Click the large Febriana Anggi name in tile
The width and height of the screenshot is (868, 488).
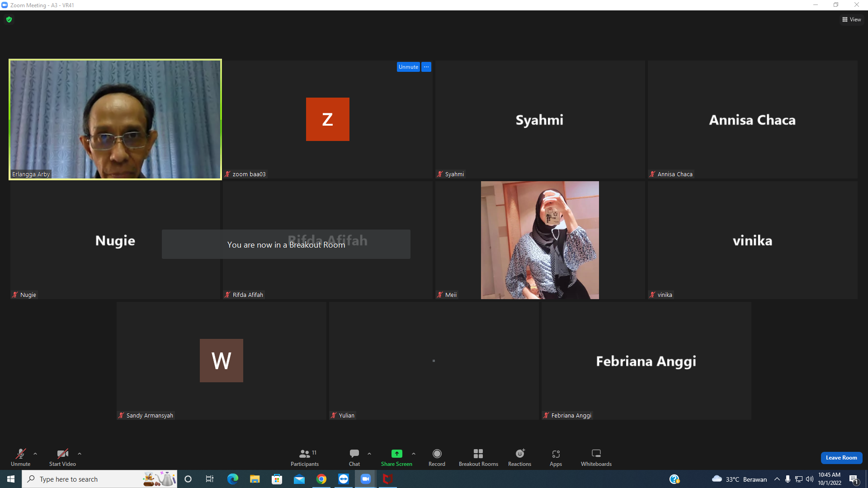click(x=646, y=361)
